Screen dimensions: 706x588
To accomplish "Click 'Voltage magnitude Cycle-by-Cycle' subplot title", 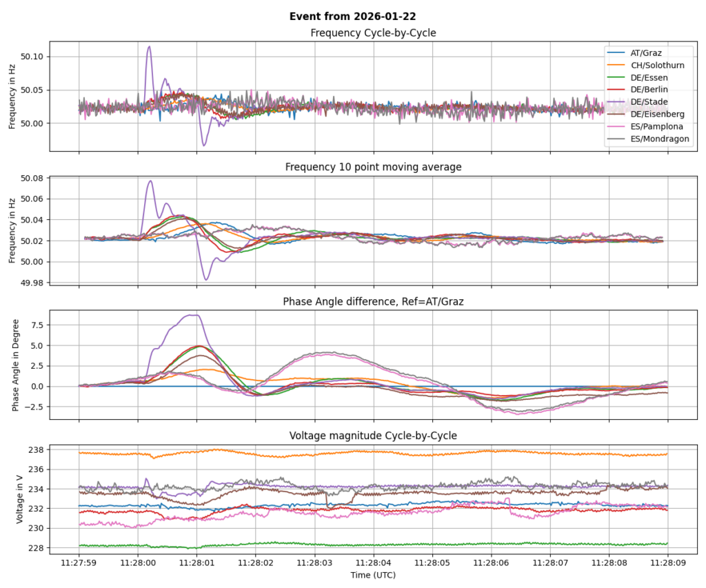I will click(x=373, y=435).
